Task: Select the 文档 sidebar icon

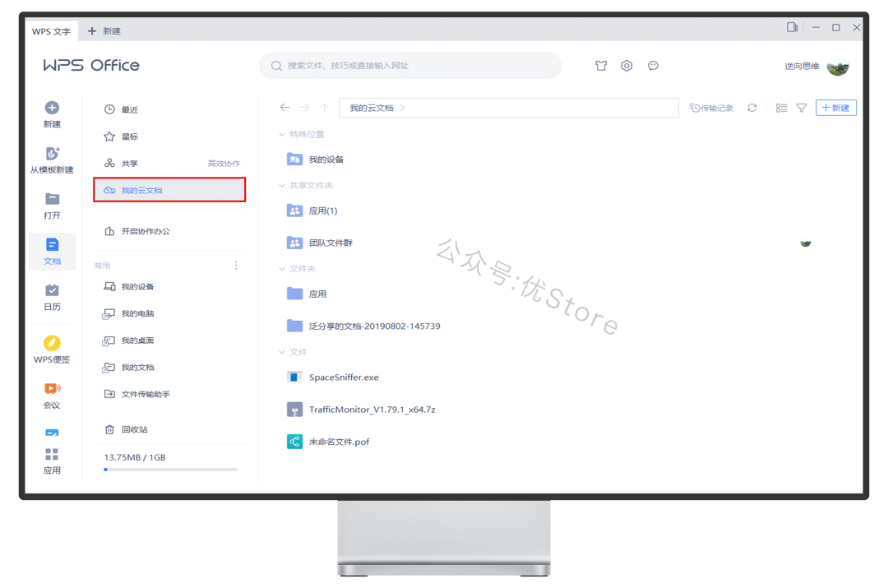Action: 52,245
